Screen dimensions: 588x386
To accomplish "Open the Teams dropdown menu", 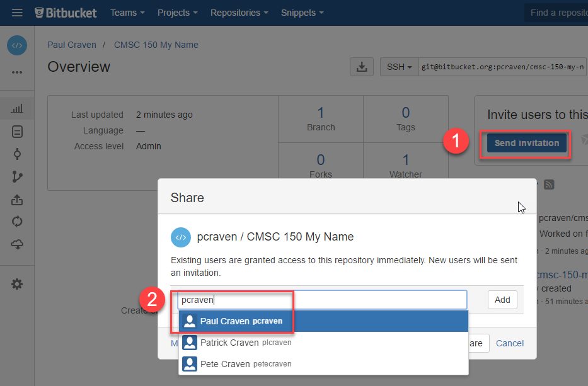I will pos(127,13).
